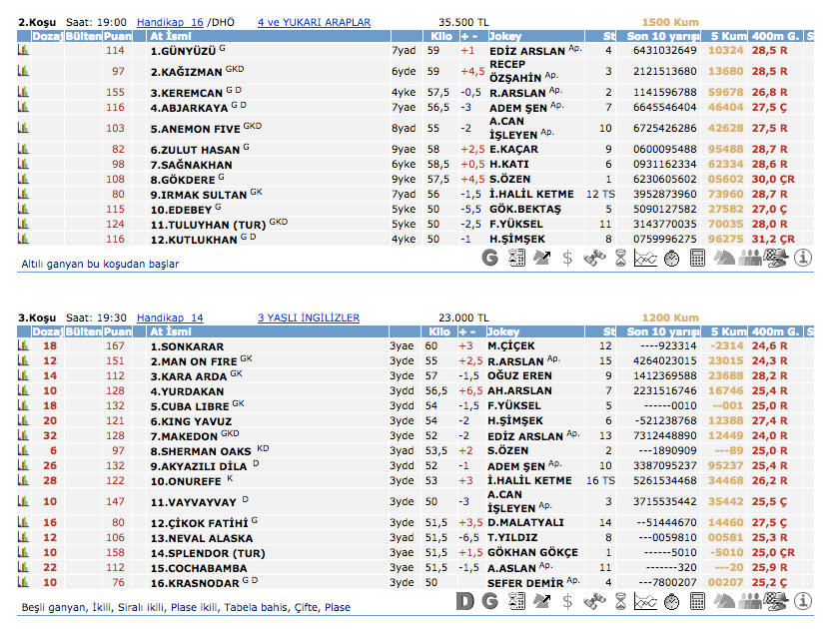Click the Jokey column header in race 2
The image size is (840, 629).
(504, 35)
